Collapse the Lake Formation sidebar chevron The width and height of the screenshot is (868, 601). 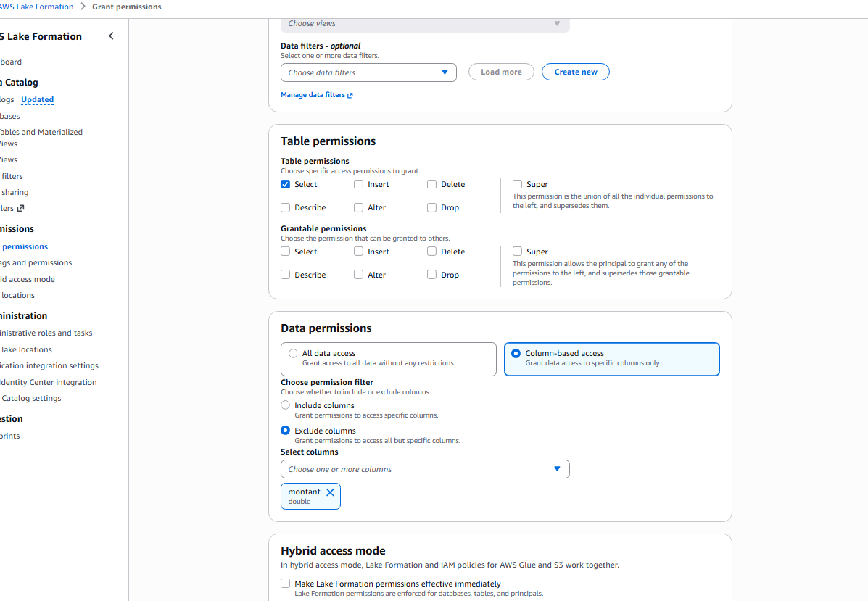[x=111, y=36]
